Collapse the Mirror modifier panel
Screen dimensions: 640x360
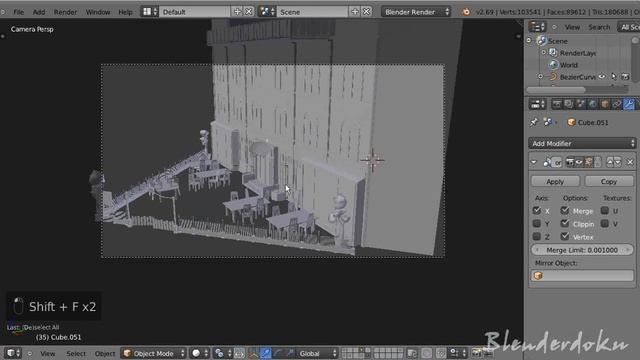click(x=534, y=162)
